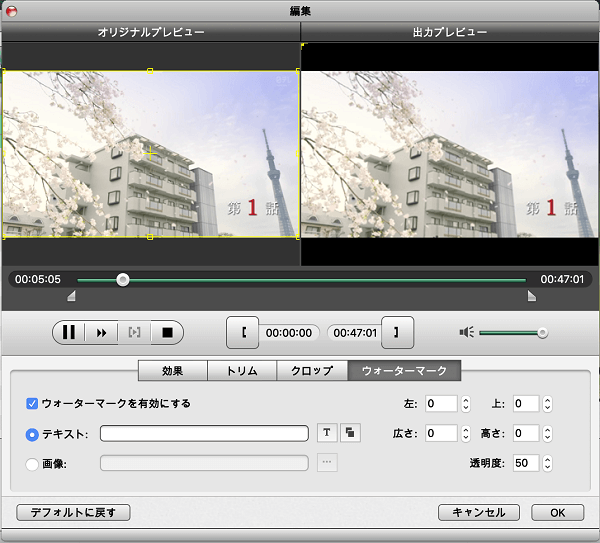Image resolution: width=600 pixels, height=543 pixels.
Task: Click the fast-forward button
Action: coord(101,332)
